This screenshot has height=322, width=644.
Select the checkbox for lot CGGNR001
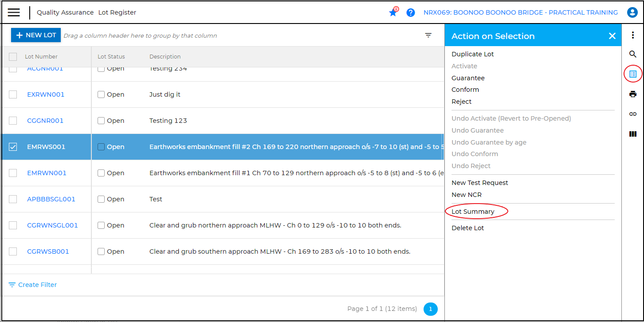[13, 121]
